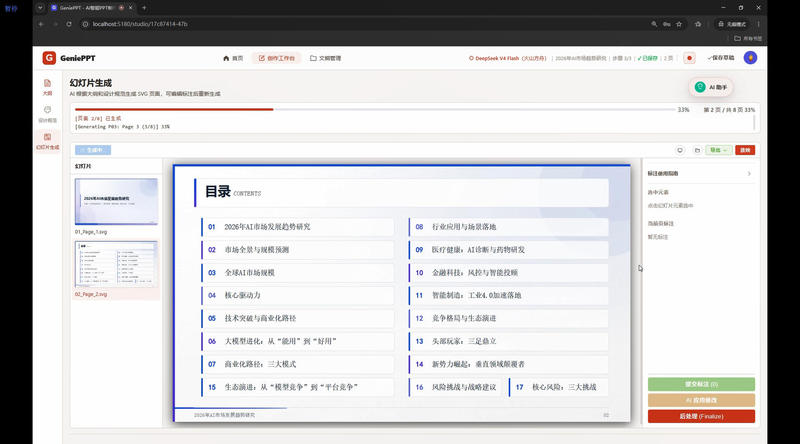This screenshot has width=800, height=444.
Task: Select the slide generation step in sidebar
Action: coord(47,141)
